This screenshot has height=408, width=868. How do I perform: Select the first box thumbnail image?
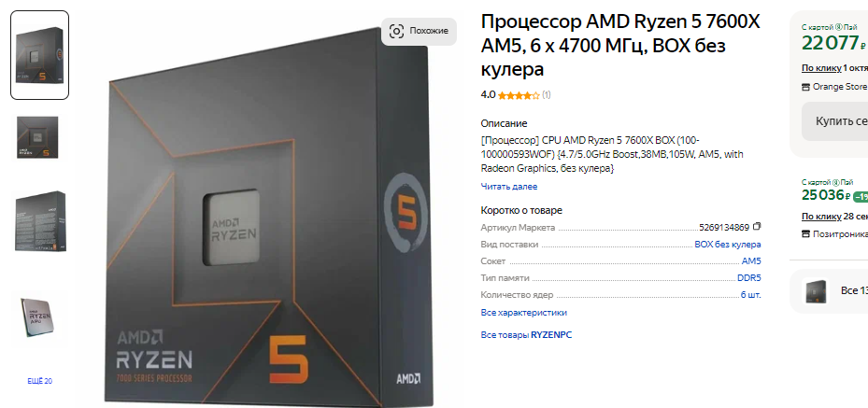tap(40, 55)
